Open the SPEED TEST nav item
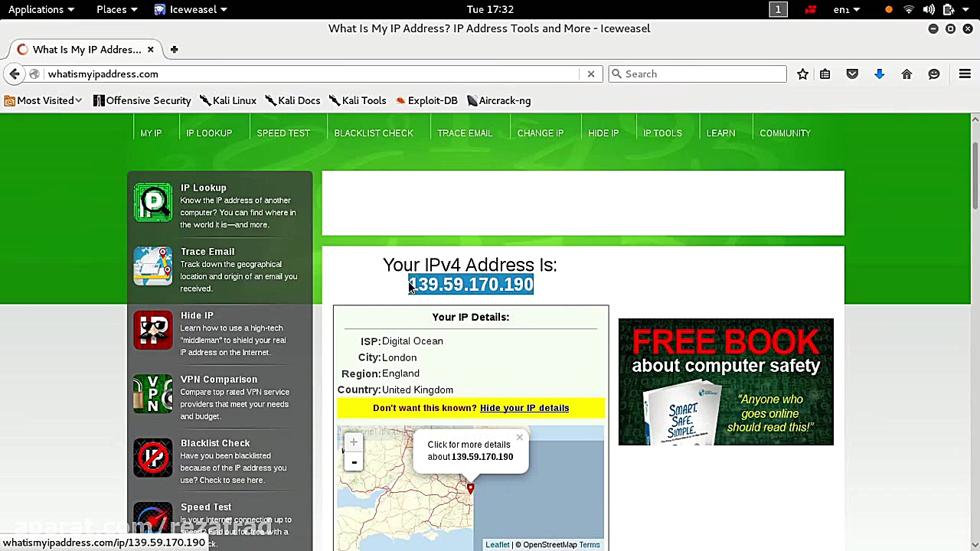The width and height of the screenshot is (980, 551). [x=283, y=133]
